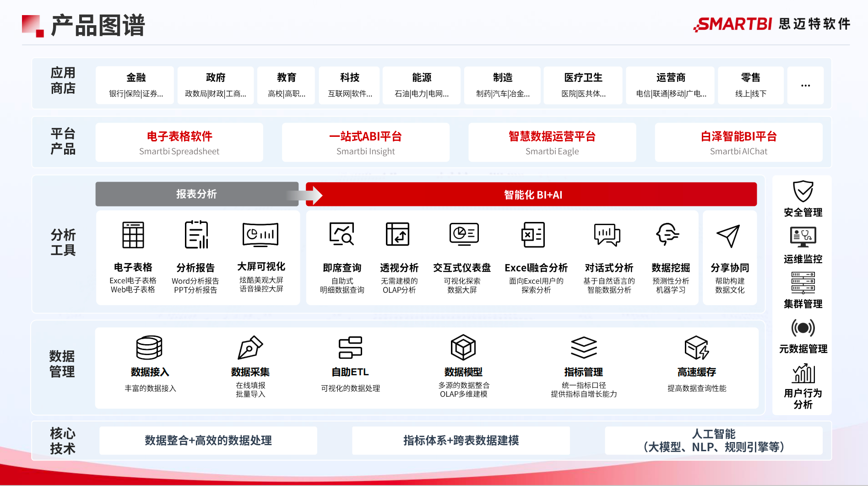Click the text 多源的数据整合
Image resolution: width=868 pixels, height=486 pixels.
(x=464, y=385)
